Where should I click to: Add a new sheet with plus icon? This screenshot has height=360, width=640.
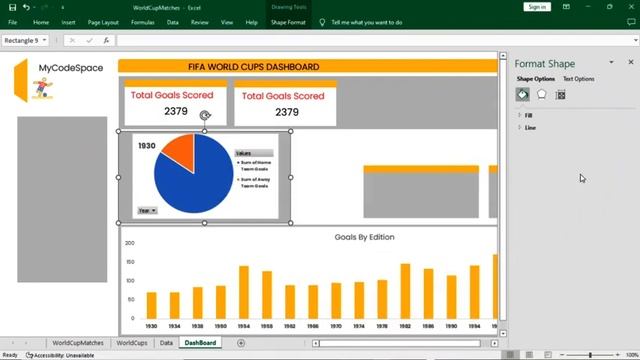click(x=241, y=343)
